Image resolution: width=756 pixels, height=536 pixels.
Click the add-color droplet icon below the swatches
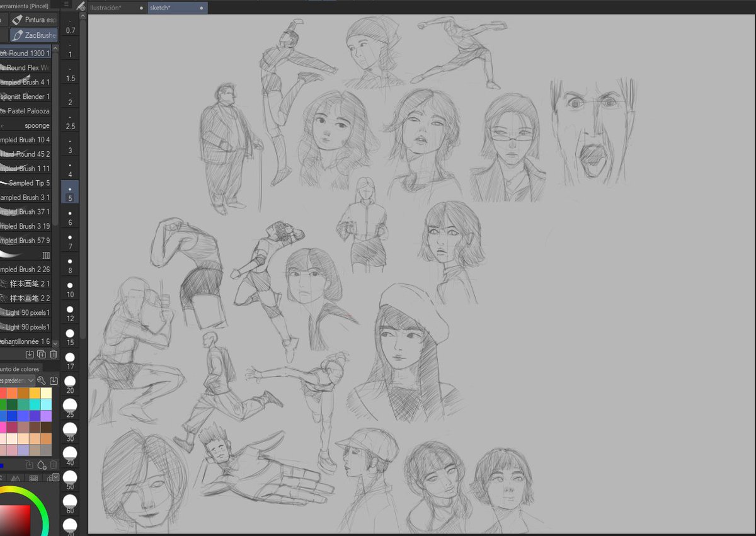42,464
